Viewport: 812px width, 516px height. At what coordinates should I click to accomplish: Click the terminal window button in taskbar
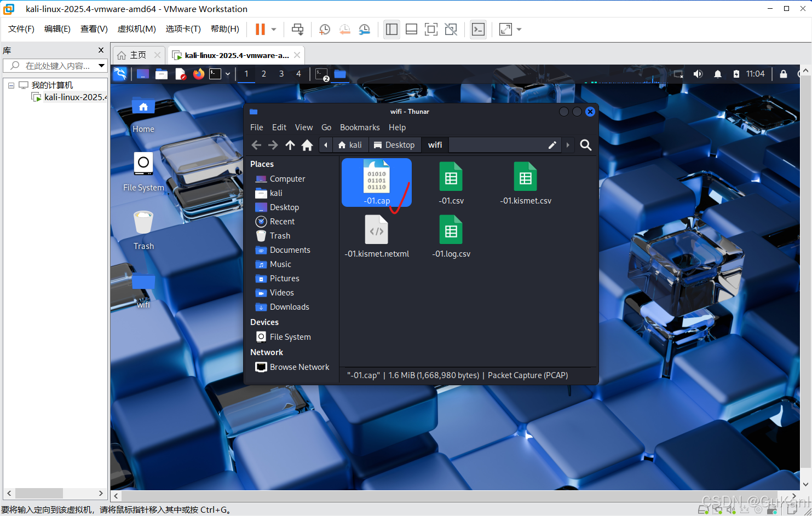[x=322, y=74]
